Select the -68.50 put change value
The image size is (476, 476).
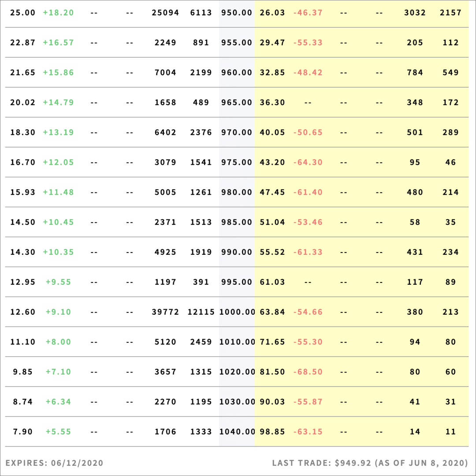pos(308,372)
